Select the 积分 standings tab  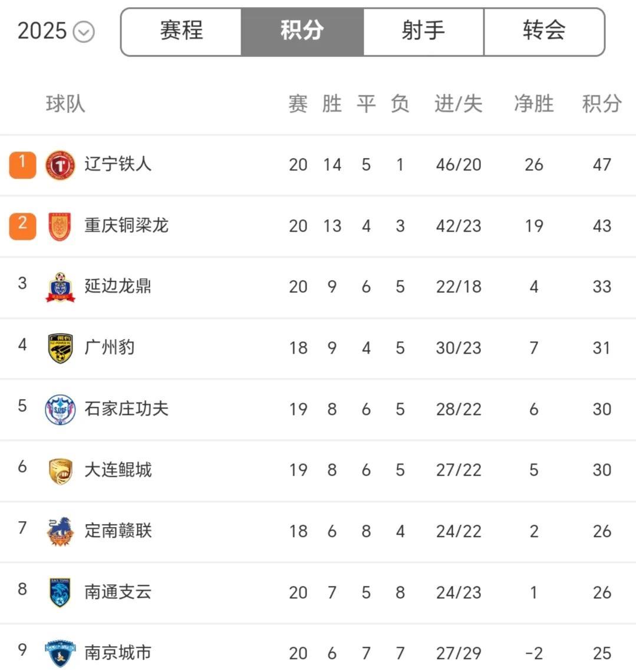tap(302, 31)
